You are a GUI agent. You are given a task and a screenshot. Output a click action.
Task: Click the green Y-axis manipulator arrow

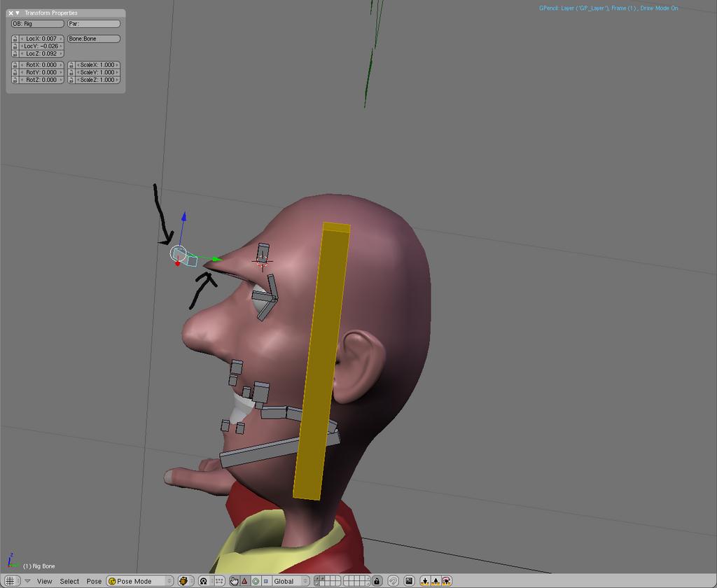click(218, 259)
